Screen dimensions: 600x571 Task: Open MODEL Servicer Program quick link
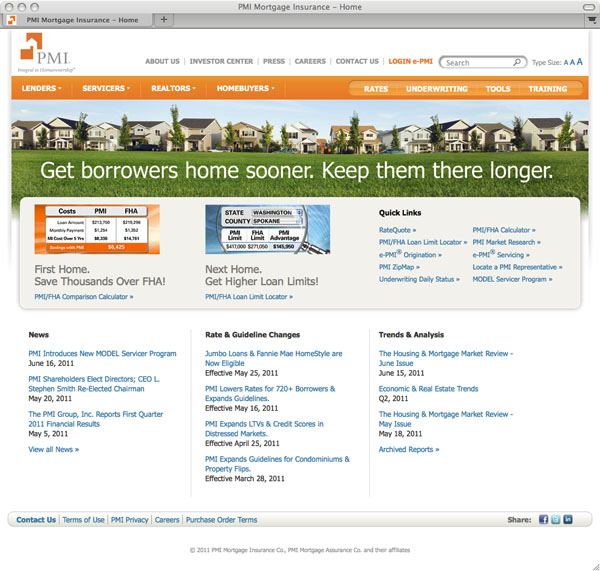point(512,279)
